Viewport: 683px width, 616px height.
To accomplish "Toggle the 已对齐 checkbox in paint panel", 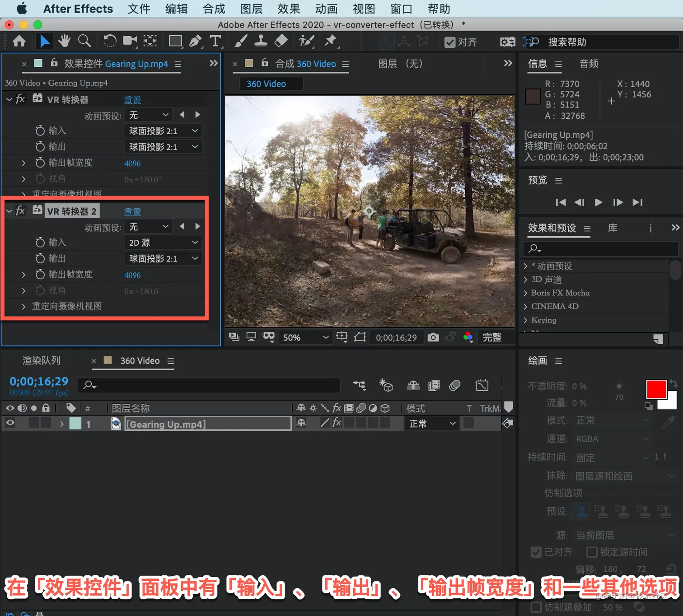I will click(x=536, y=552).
